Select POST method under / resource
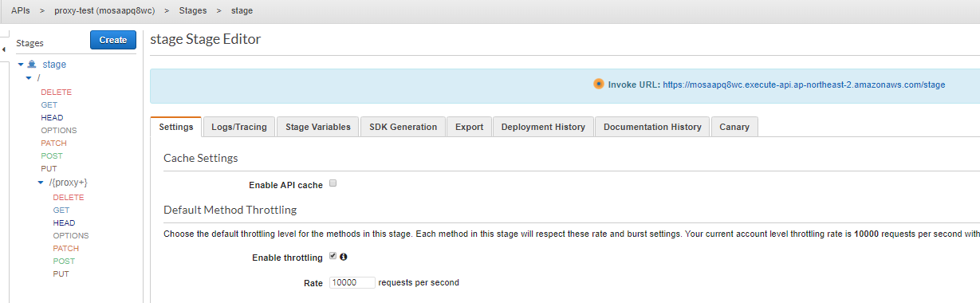This screenshot has height=303, width=980. point(52,155)
